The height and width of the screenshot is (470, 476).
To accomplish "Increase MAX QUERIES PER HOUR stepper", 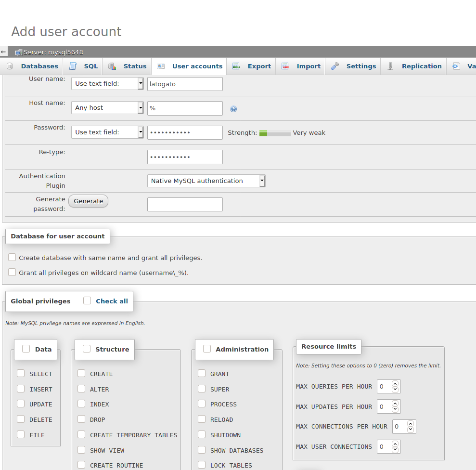I will tap(395, 384).
